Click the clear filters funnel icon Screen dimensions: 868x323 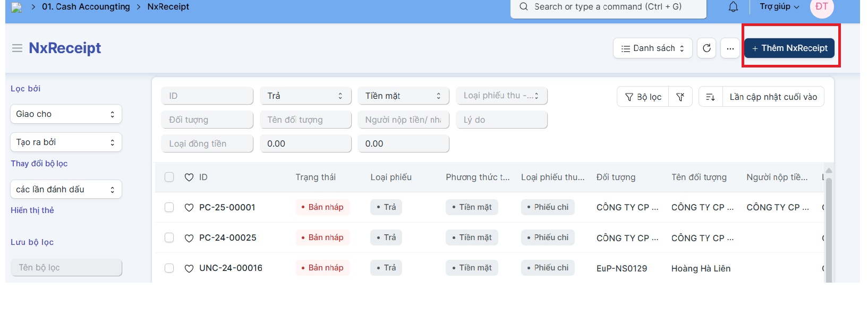click(x=680, y=97)
